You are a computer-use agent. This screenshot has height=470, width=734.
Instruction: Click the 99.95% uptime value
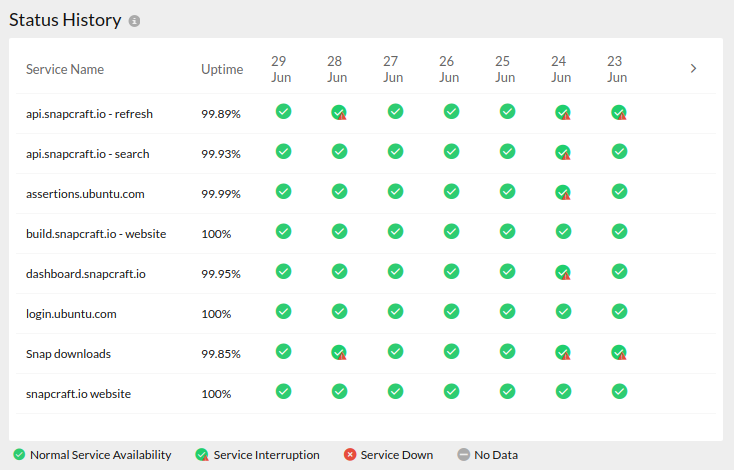click(x=221, y=274)
